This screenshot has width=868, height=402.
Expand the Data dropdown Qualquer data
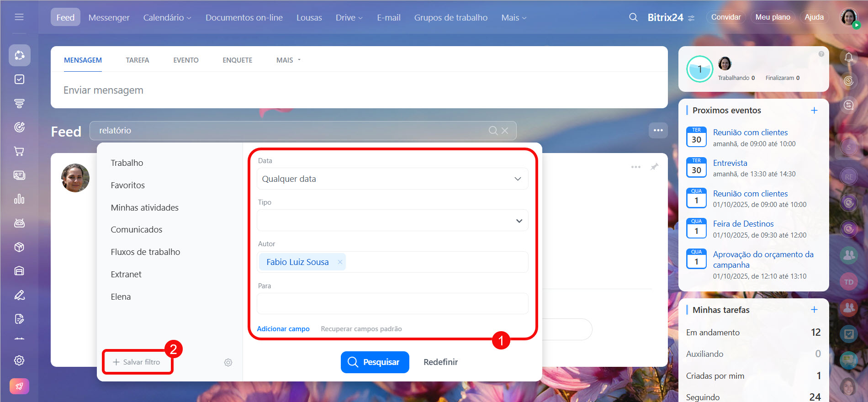pyautogui.click(x=392, y=179)
